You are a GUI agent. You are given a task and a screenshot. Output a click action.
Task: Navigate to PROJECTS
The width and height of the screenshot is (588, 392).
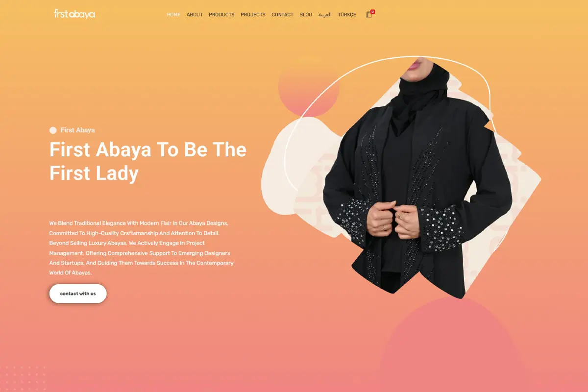pyautogui.click(x=253, y=15)
